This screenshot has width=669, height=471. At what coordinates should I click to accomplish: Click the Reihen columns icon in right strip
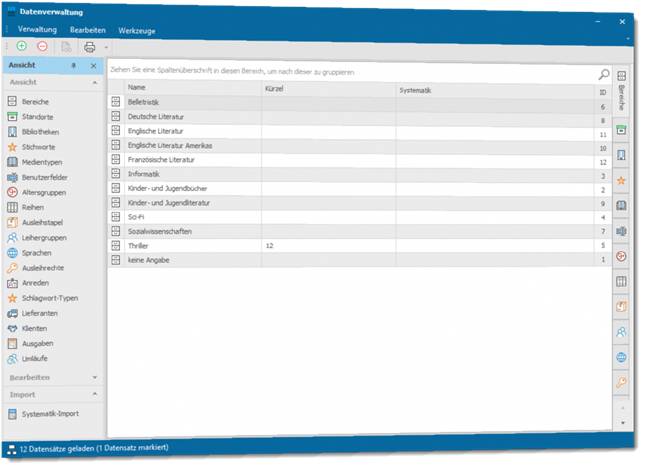coord(621,282)
